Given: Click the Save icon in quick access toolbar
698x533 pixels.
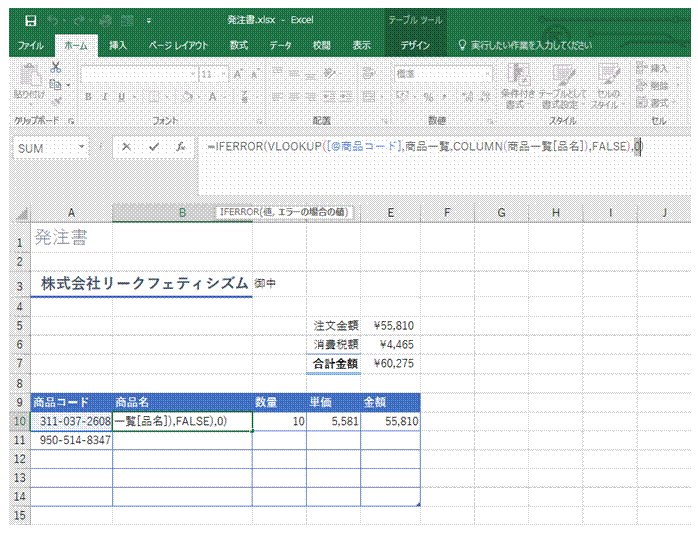Looking at the screenshot, I should point(30,20).
